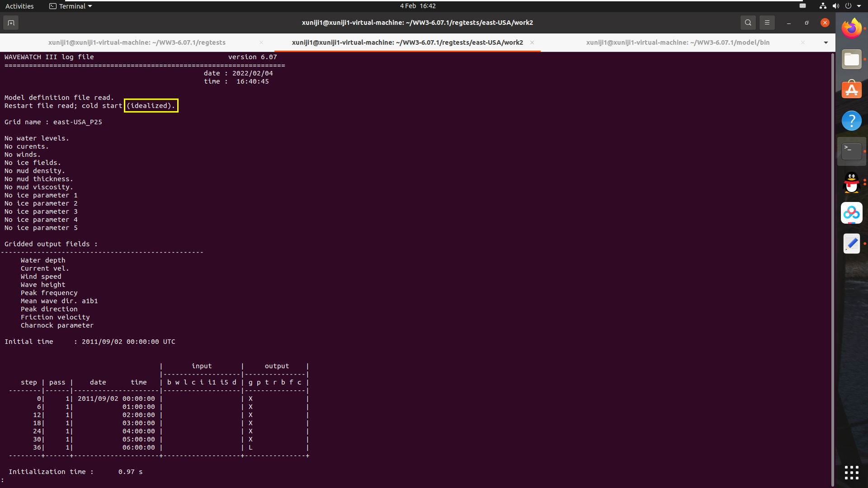Open the clock showing 4 Feb 16:42

click(x=418, y=6)
